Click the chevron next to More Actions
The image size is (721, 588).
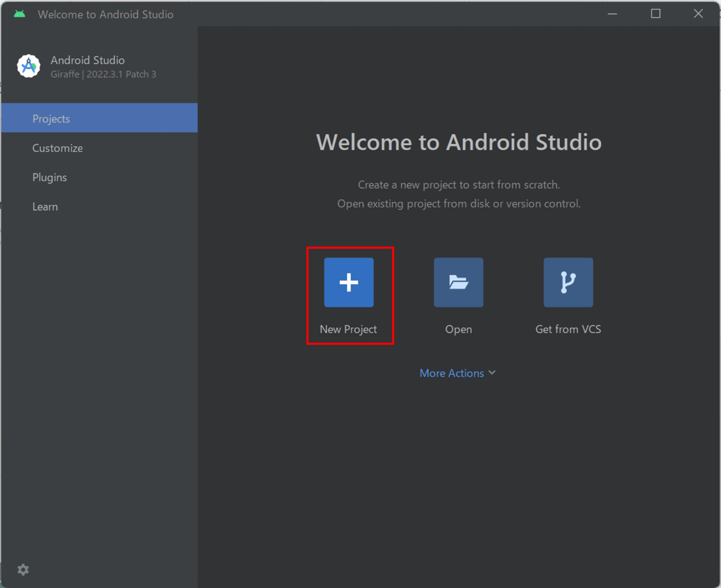492,373
